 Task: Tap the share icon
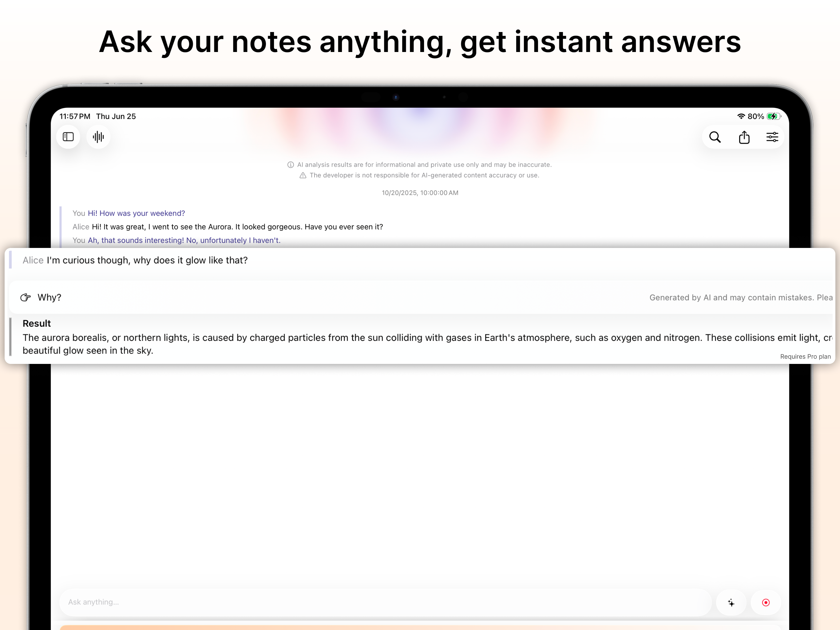tap(744, 137)
